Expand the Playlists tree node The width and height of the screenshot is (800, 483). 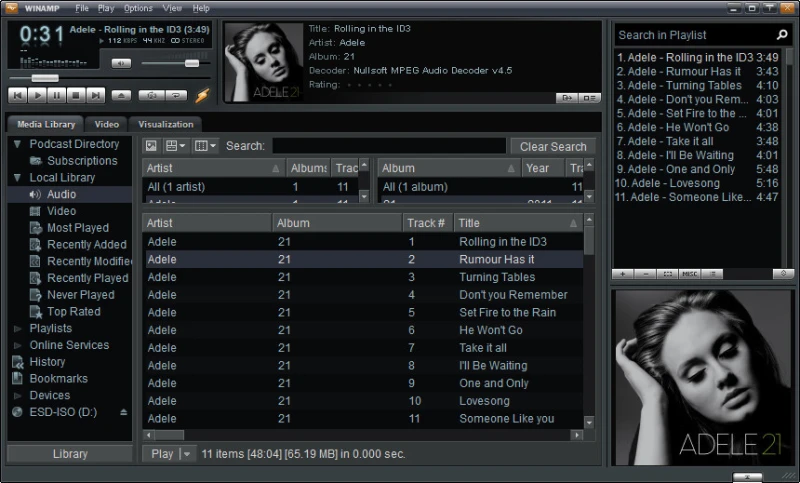point(17,329)
